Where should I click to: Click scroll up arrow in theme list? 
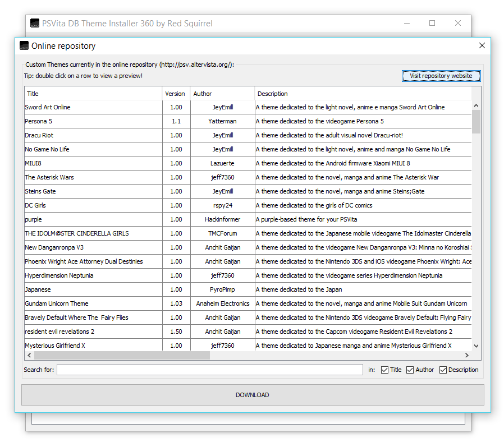(x=476, y=105)
